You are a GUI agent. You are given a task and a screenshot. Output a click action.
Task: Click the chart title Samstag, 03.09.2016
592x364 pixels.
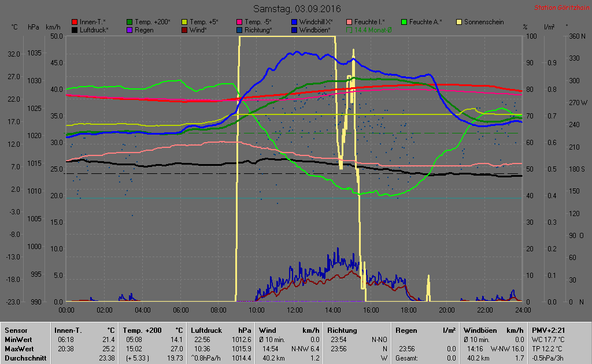pyautogui.click(x=297, y=9)
